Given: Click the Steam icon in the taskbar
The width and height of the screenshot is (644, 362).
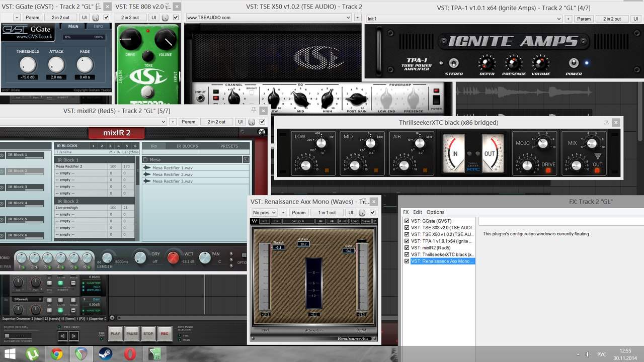Looking at the screenshot, I should 105,353.
